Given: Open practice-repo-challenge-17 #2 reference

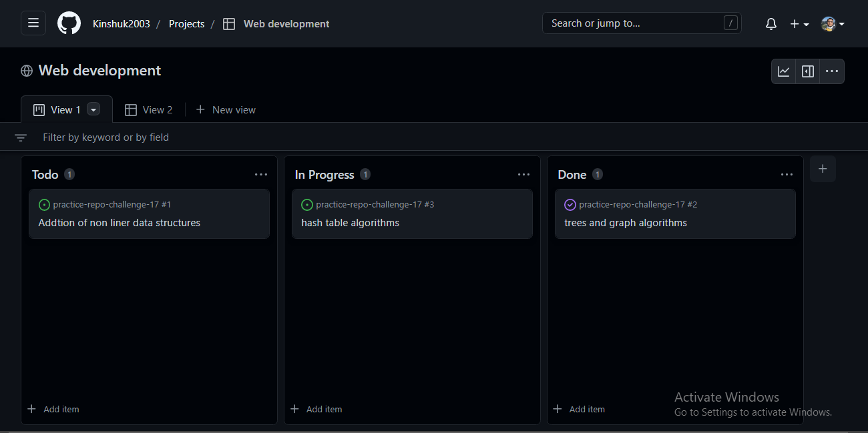Looking at the screenshot, I should coord(638,205).
